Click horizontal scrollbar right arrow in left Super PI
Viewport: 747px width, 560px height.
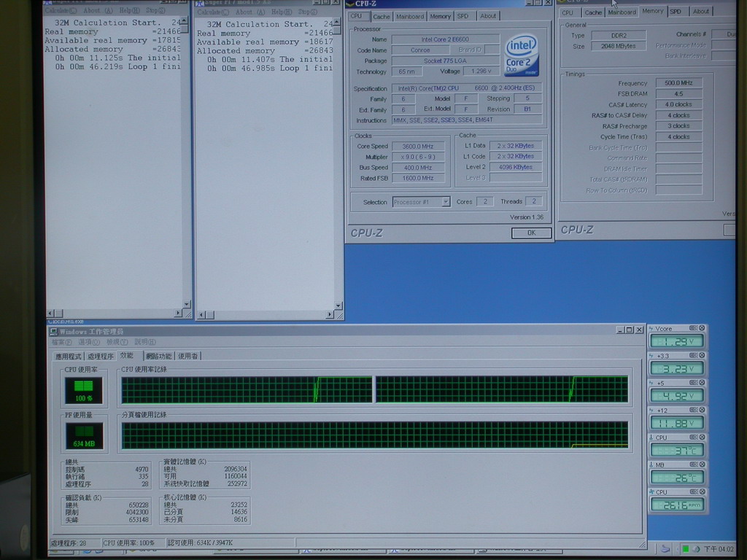pyautogui.click(x=177, y=314)
